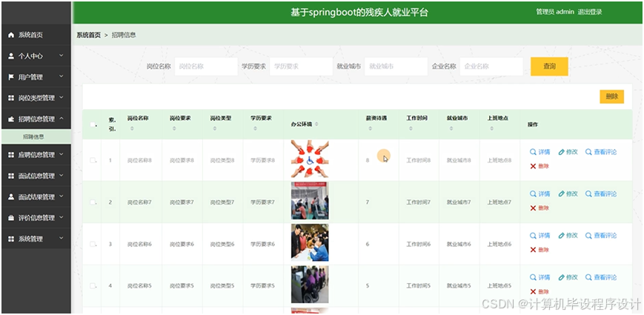Click the grid icon beside 系统管理
Viewport: 644px width, 315px height.
tap(11, 239)
